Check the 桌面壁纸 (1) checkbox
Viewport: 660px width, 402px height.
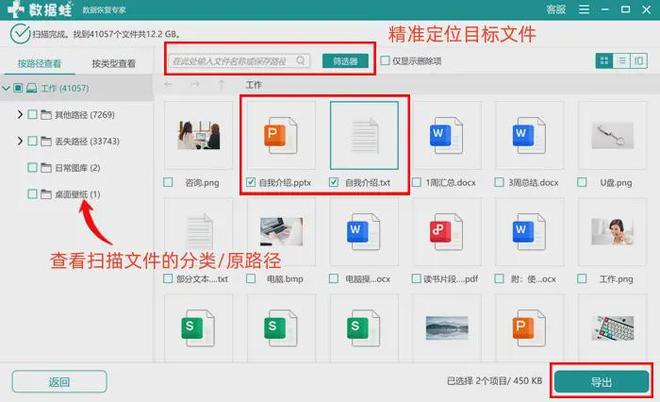[32, 194]
